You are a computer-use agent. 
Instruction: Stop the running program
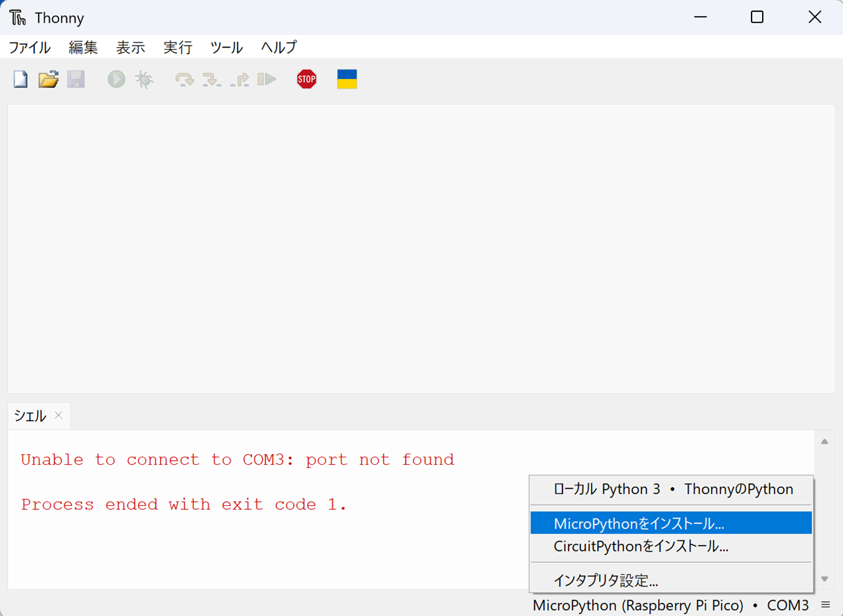coord(306,79)
